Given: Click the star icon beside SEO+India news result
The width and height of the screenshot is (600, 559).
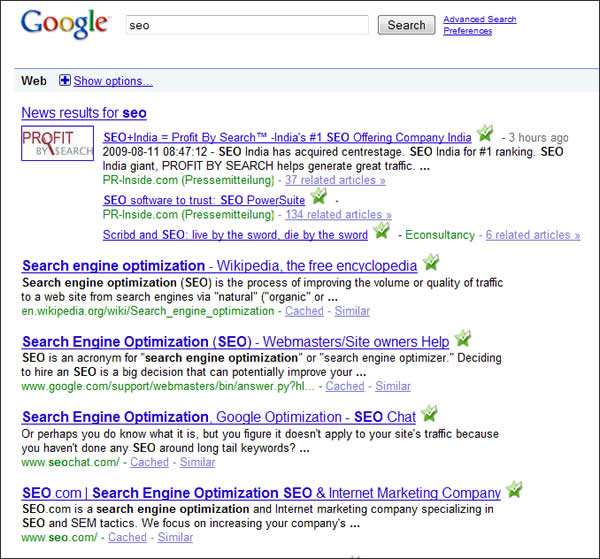Looking at the screenshot, I should click(485, 133).
